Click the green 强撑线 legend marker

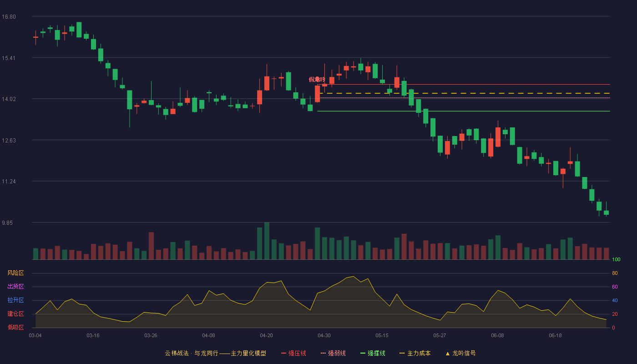click(x=363, y=353)
